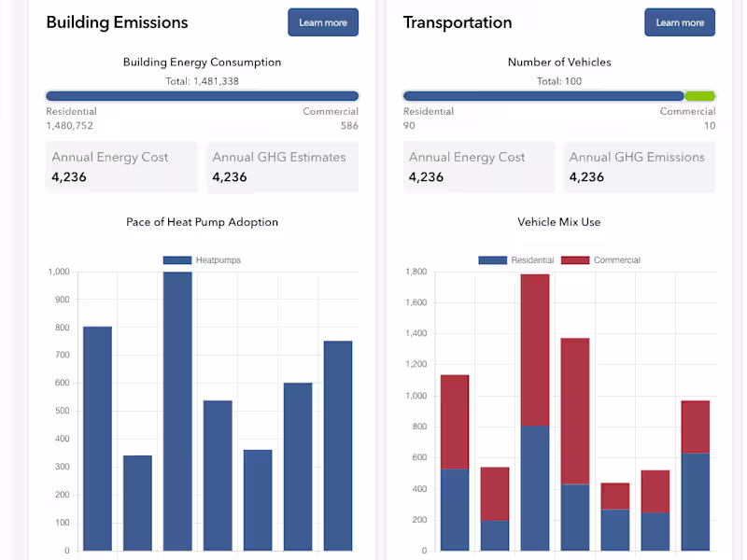
Task: Click the tallest Heatpumps bar reaching 1,000
Action: 177,411
